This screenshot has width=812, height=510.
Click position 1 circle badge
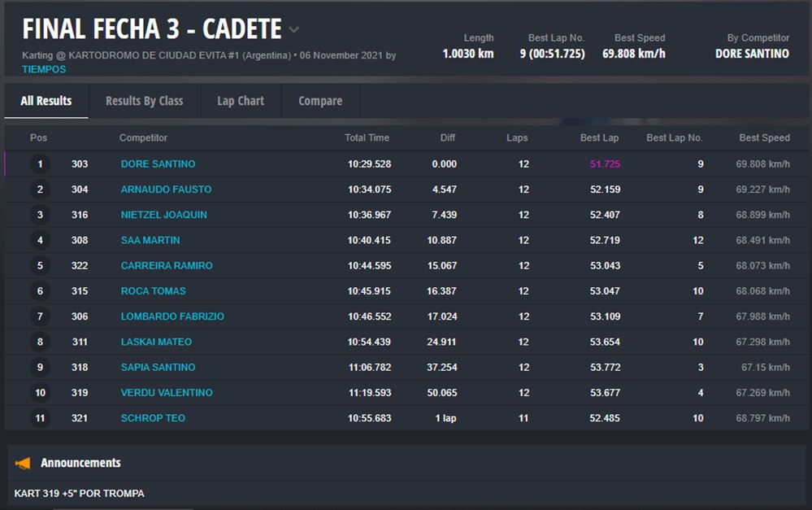pyautogui.click(x=40, y=164)
